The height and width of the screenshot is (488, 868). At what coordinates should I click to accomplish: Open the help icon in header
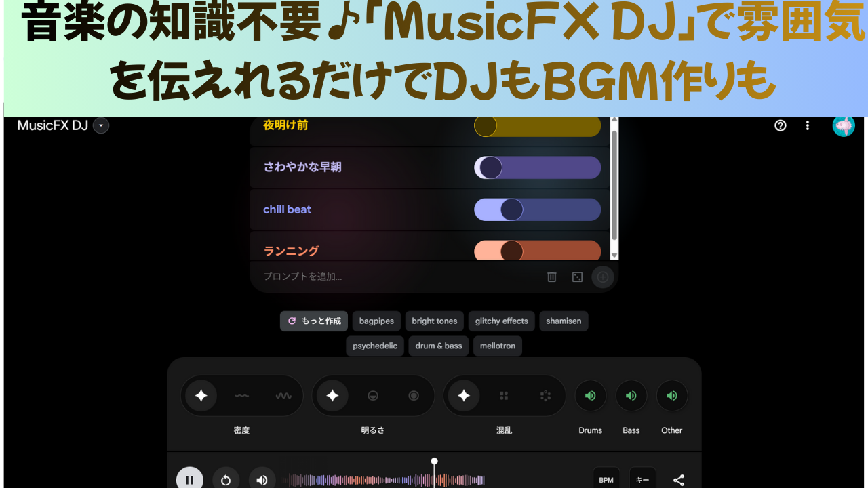click(781, 125)
